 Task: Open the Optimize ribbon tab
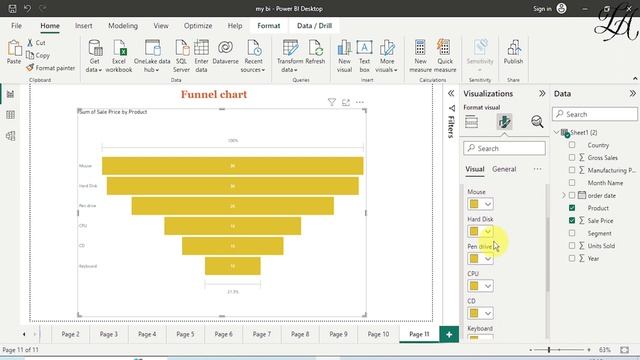(198, 26)
